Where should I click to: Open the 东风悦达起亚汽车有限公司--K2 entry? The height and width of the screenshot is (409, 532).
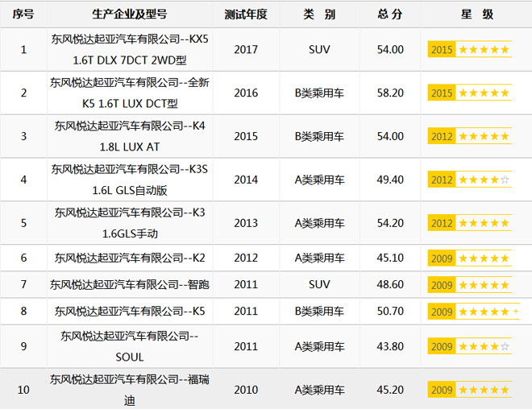click(130, 258)
